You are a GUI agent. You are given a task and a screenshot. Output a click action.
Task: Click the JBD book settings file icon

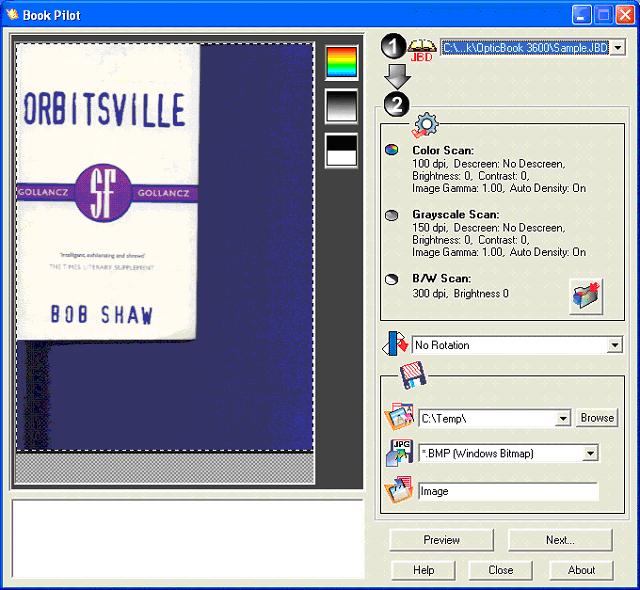422,50
